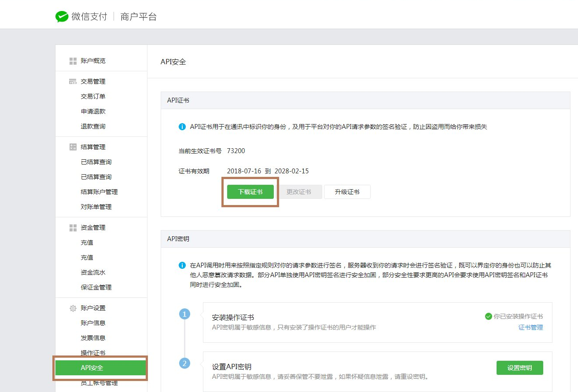Click the 结算管理 calculator icon
Viewport: 578px width, 392px height.
pos(73,147)
